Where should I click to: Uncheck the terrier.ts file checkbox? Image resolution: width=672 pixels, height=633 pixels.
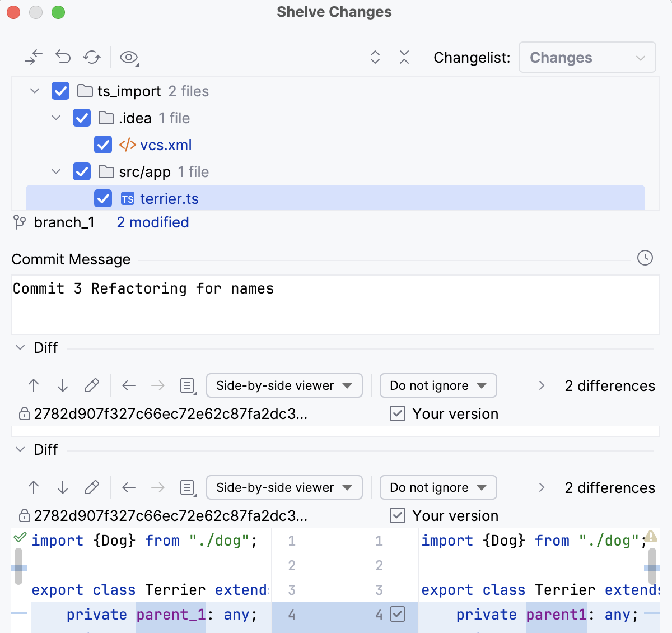pos(103,198)
